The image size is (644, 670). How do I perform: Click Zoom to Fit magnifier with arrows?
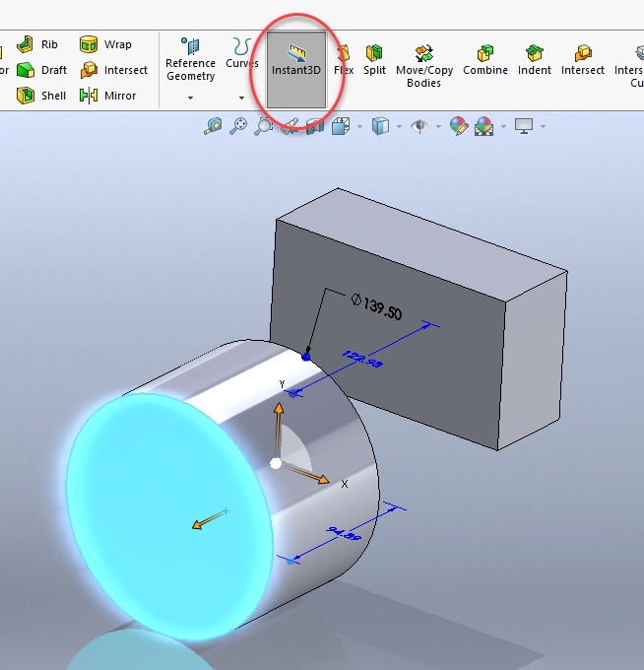(x=238, y=126)
